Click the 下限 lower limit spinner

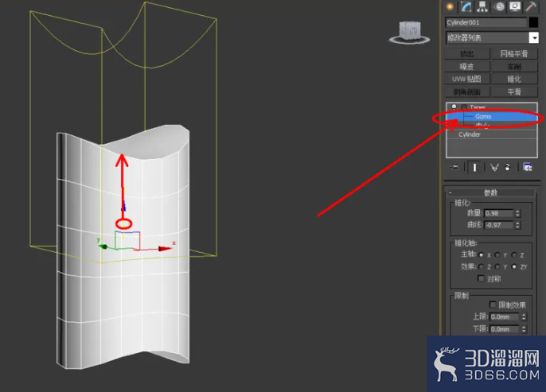[x=524, y=328]
